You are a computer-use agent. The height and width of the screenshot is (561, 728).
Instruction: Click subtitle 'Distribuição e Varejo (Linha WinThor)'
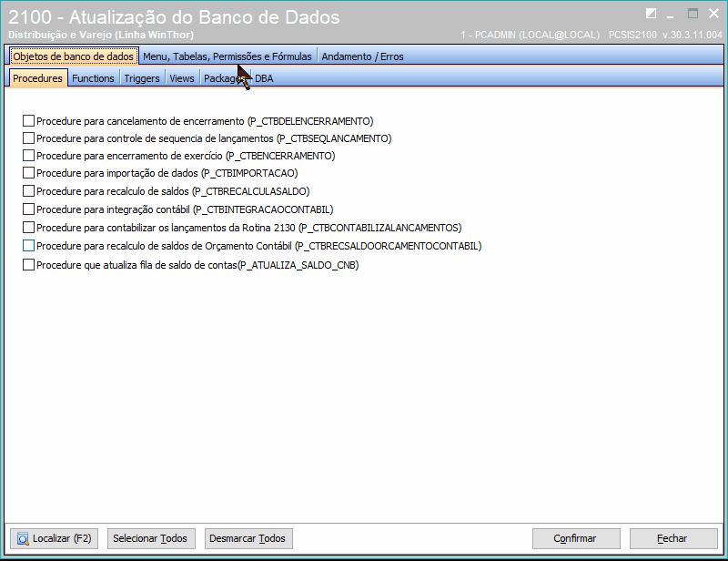click(101, 35)
